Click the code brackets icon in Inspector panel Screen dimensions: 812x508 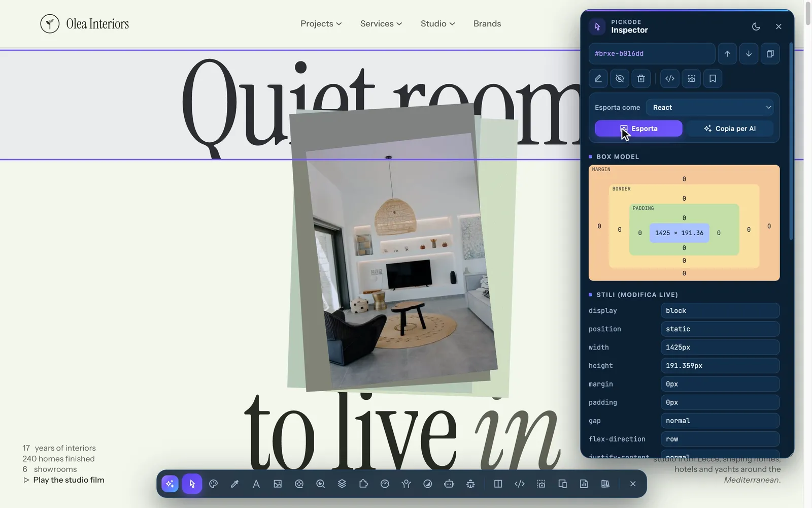click(670, 79)
